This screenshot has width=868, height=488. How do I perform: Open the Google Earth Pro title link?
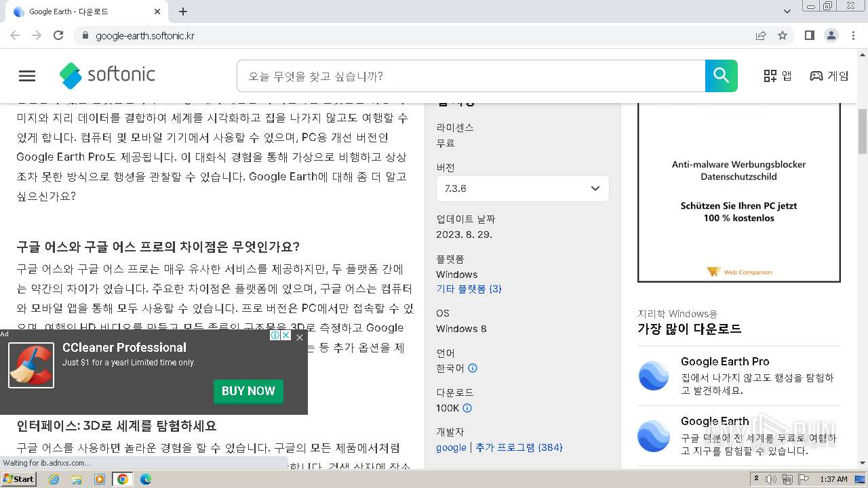point(725,361)
